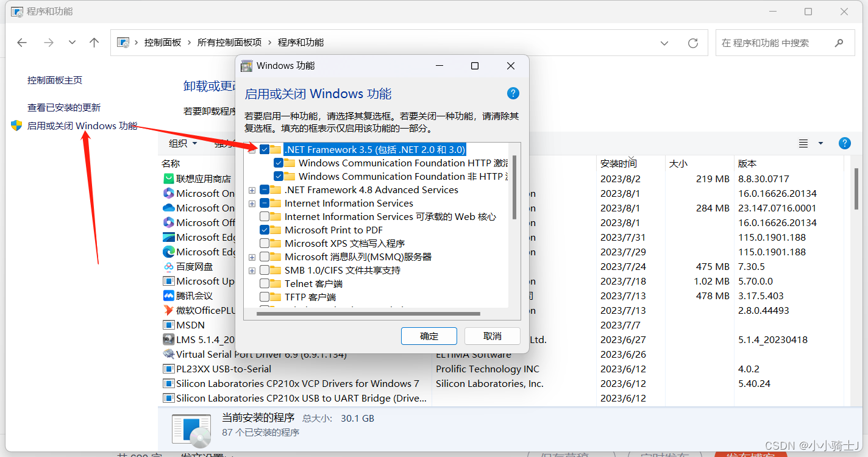Expand SMB 1.0/CIFS 文件共享支持 node
868x457 pixels.
(252, 271)
